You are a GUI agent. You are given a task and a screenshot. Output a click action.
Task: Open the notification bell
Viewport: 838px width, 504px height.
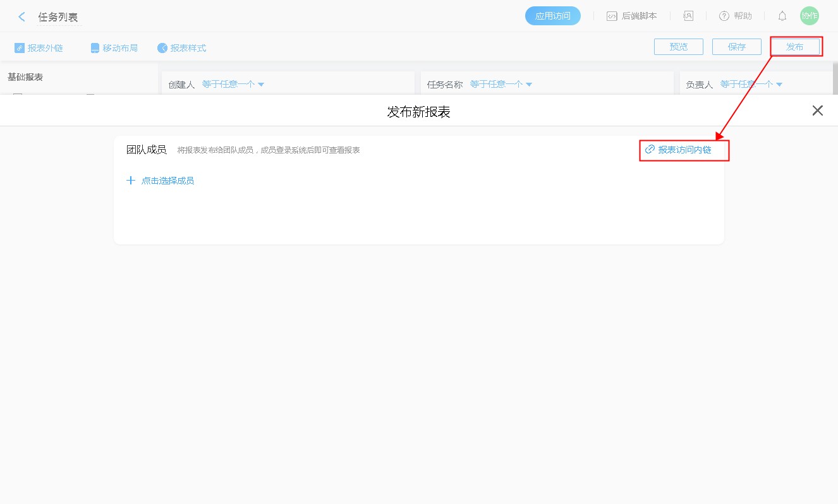tap(782, 16)
